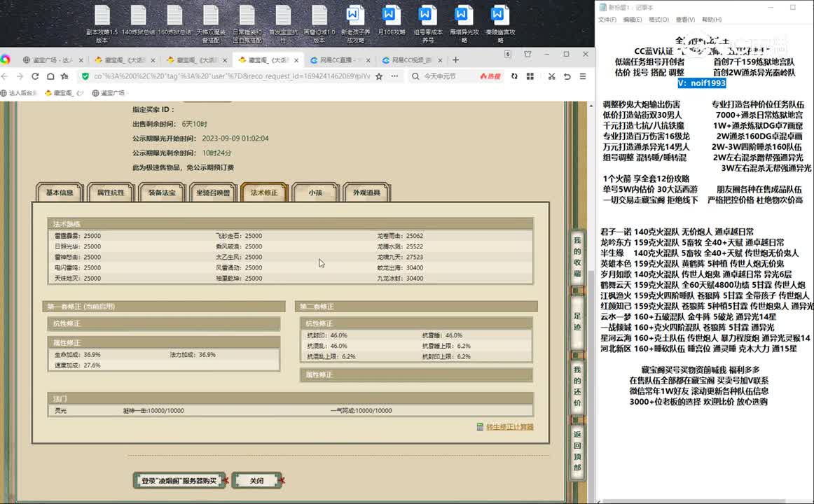The width and height of the screenshot is (814, 504).
Task: Open desktop document 雁塔异光攻略
Action: [x=464, y=24]
